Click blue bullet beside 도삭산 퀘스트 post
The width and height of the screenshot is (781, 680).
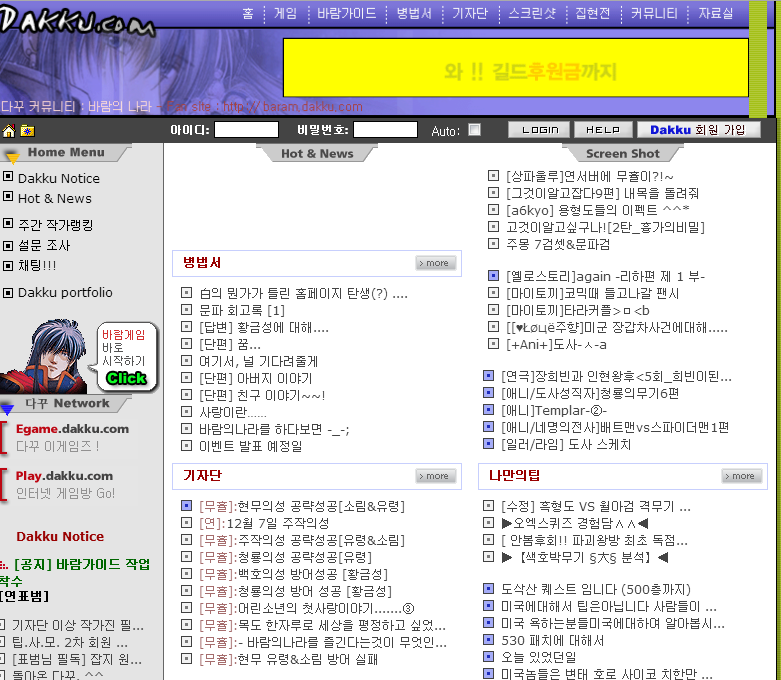pos(489,589)
